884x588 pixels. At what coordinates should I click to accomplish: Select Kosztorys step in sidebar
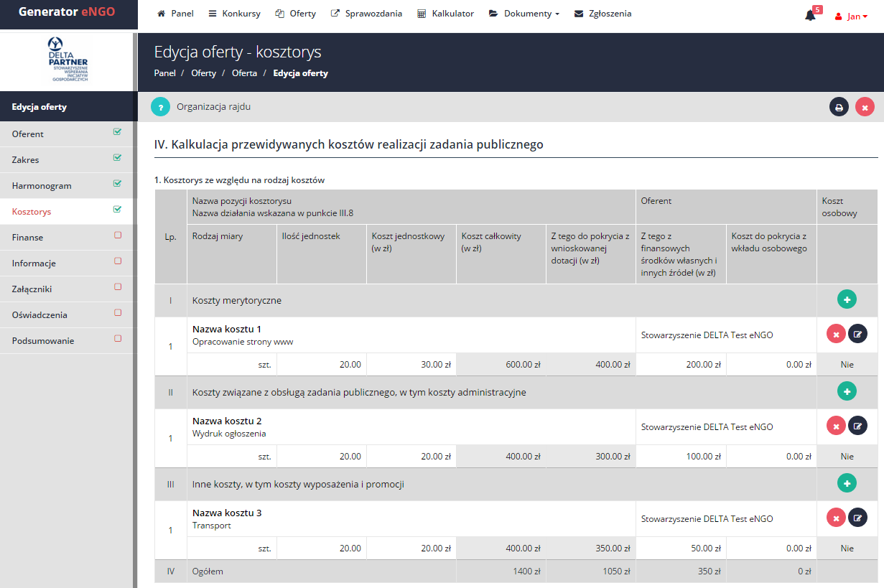point(66,212)
